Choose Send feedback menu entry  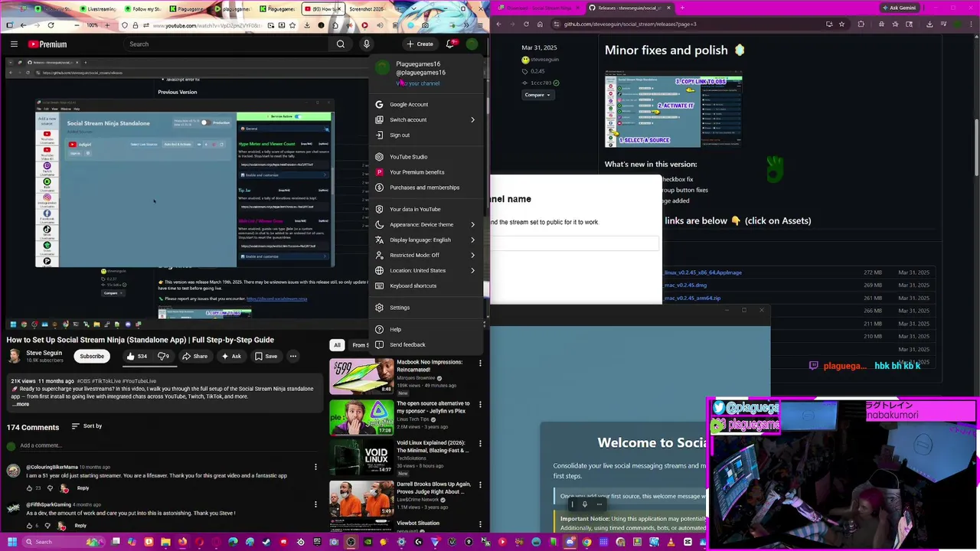(426, 345)
